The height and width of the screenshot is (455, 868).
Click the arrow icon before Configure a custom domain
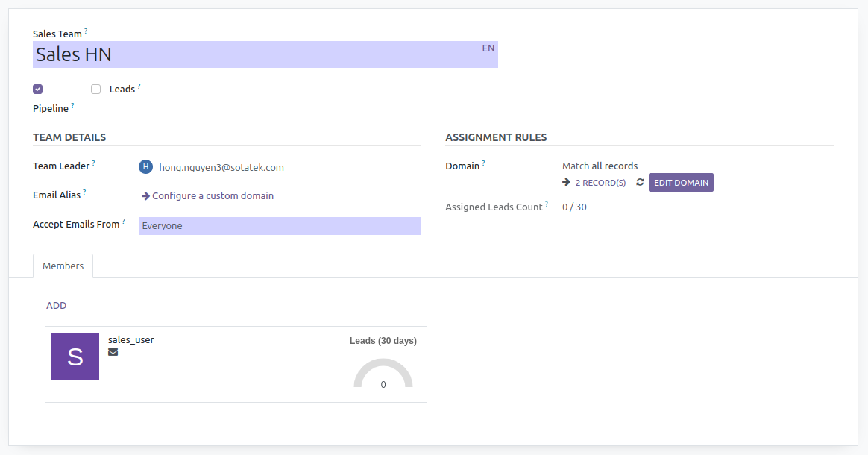point(145,195)
